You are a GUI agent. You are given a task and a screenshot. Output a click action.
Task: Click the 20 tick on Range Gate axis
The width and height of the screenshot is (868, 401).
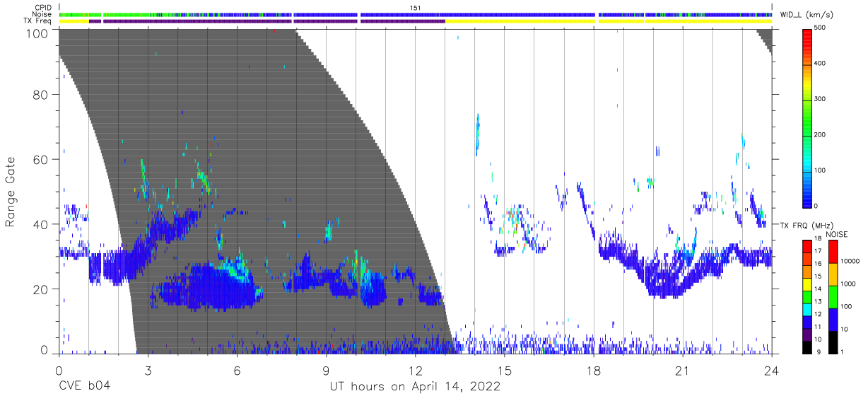[41, 289]
